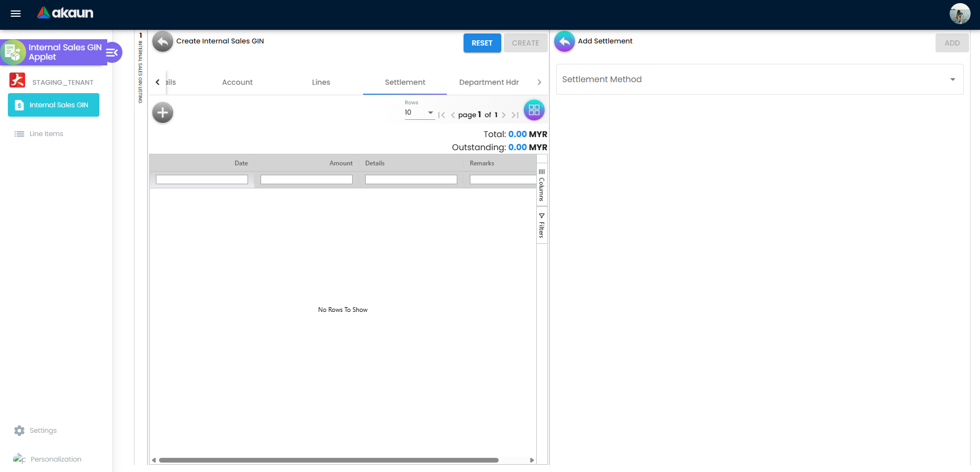Click the ADD button
This screenshot has height=472, width=980.
[x=952, y=43]
